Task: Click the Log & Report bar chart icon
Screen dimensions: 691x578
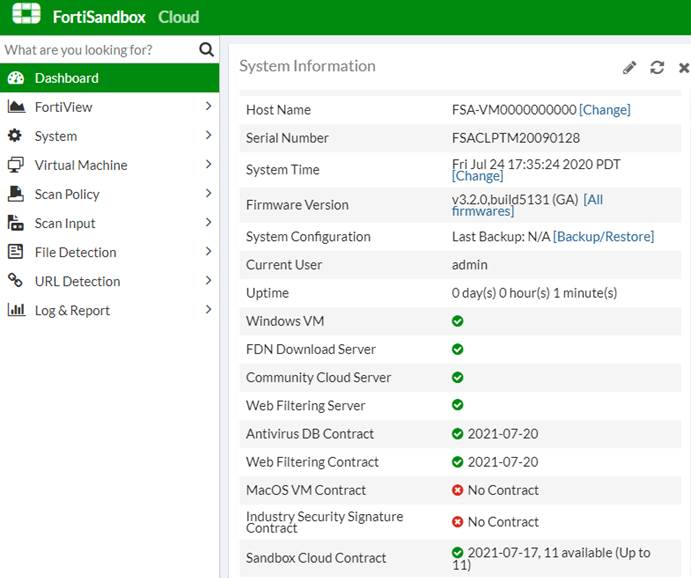Action: pos(16,310)
